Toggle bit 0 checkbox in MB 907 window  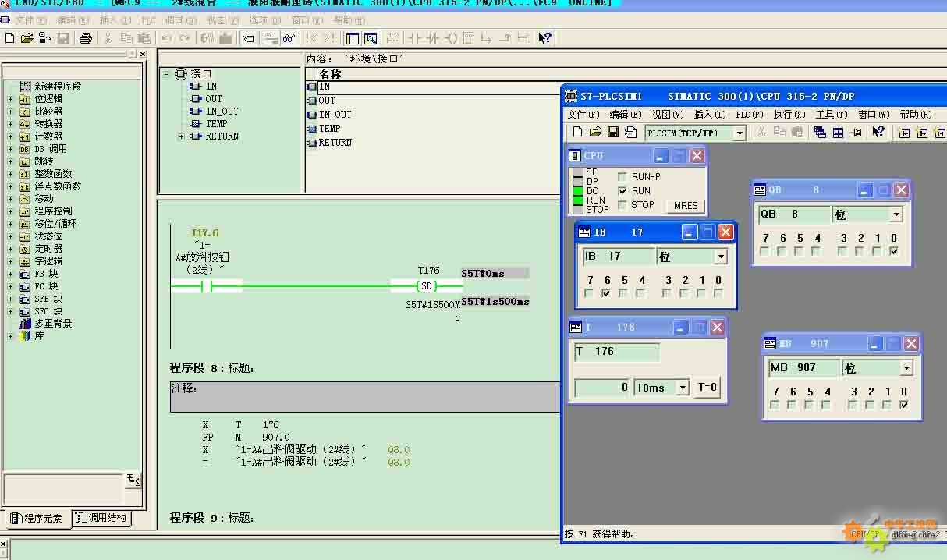[x=903, y=405]
